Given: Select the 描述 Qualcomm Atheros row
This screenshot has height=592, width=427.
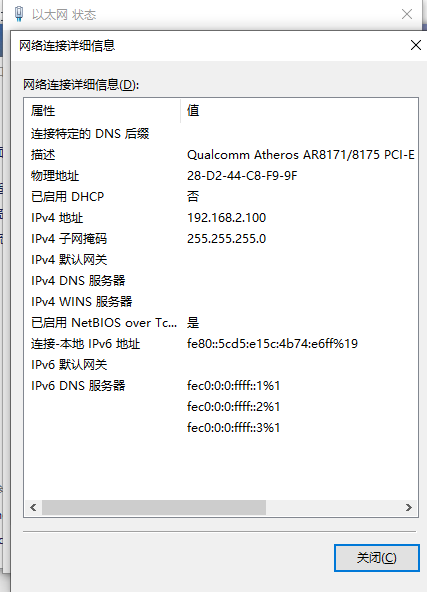Looking at the screenshot, I should tap(221, 155).
